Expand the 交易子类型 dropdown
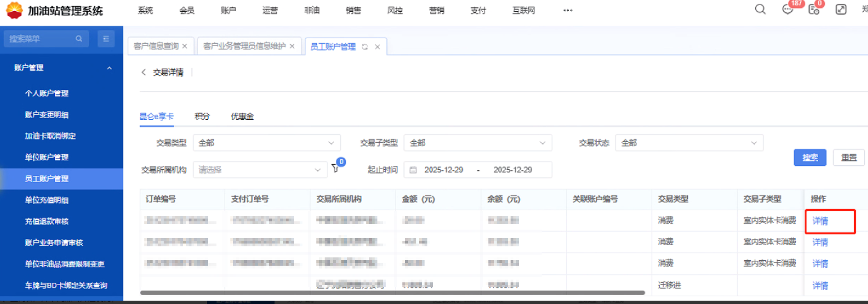 (478, 143)
